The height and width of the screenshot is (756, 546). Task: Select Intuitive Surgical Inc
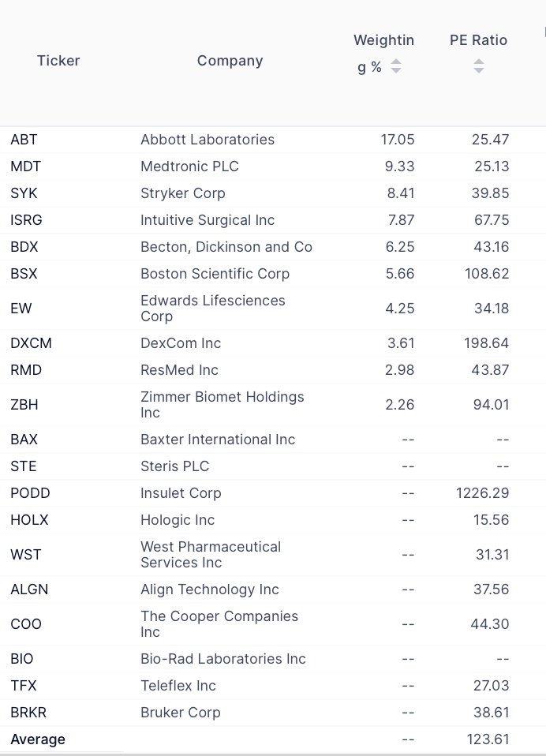point(208,220)
